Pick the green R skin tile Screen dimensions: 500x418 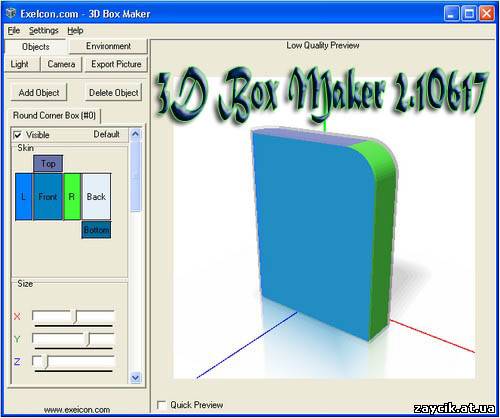pyautogui.click(x=72, y=197)
